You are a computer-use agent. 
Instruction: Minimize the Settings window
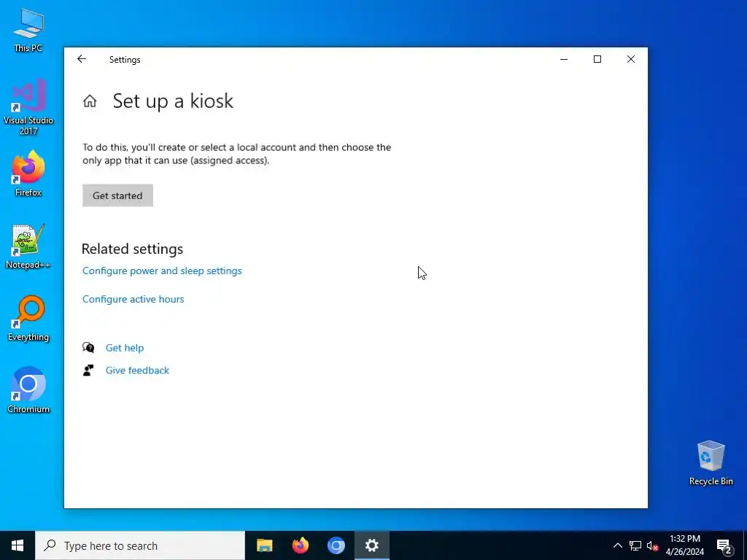pos(564,59)
